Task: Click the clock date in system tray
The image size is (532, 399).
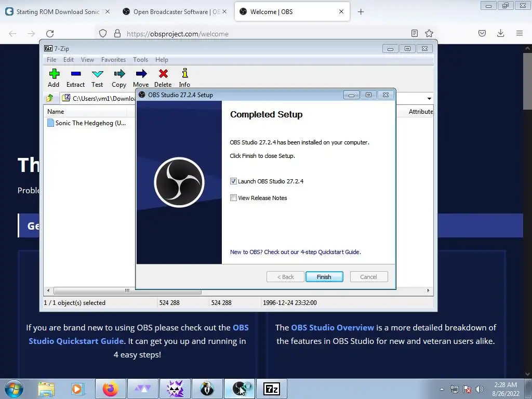Action: [x=506, y=389]
